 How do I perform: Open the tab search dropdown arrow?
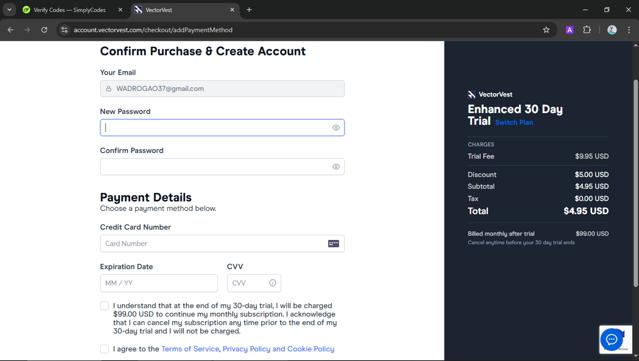(9, 10)
